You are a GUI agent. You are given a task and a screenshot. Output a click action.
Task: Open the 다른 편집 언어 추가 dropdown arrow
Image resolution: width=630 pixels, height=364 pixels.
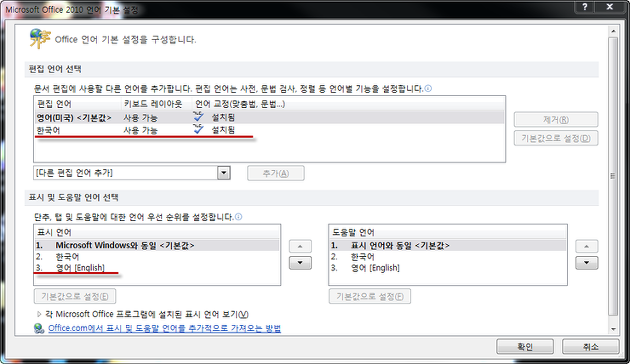tap(224, 173)
